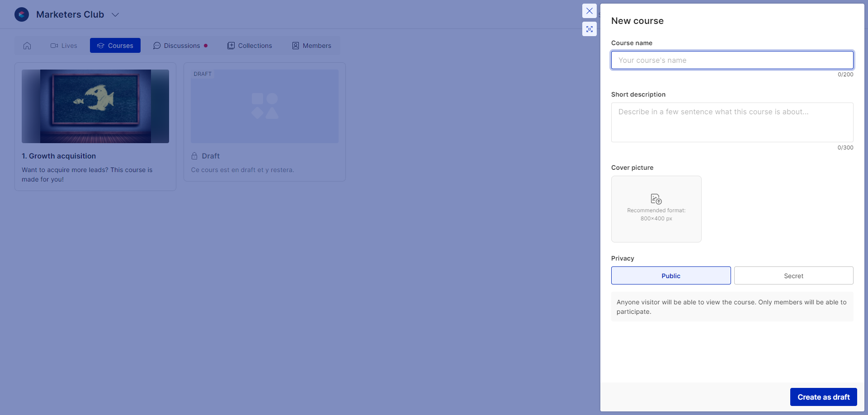
Task: Click the home icon in navigation bar
Action: [x=27, y=46]
